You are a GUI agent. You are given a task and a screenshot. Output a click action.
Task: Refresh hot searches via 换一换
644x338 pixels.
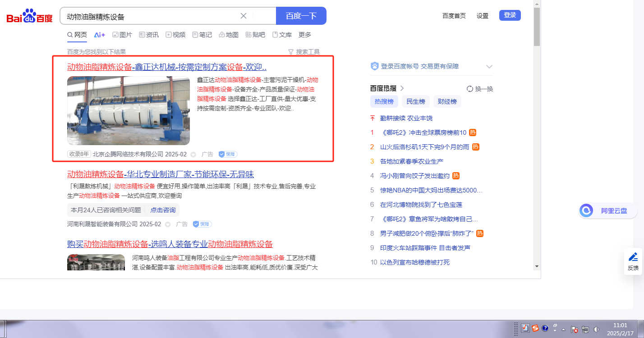click(x=480, y=89)
